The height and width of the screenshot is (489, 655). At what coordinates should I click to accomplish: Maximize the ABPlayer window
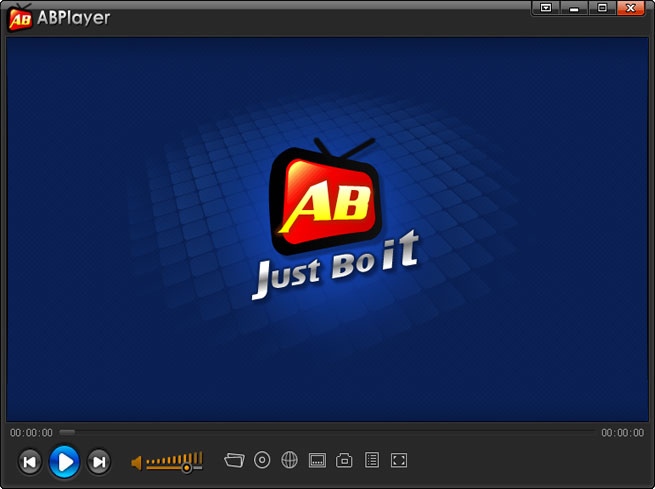pyautogui.click(x=602, y=8)
